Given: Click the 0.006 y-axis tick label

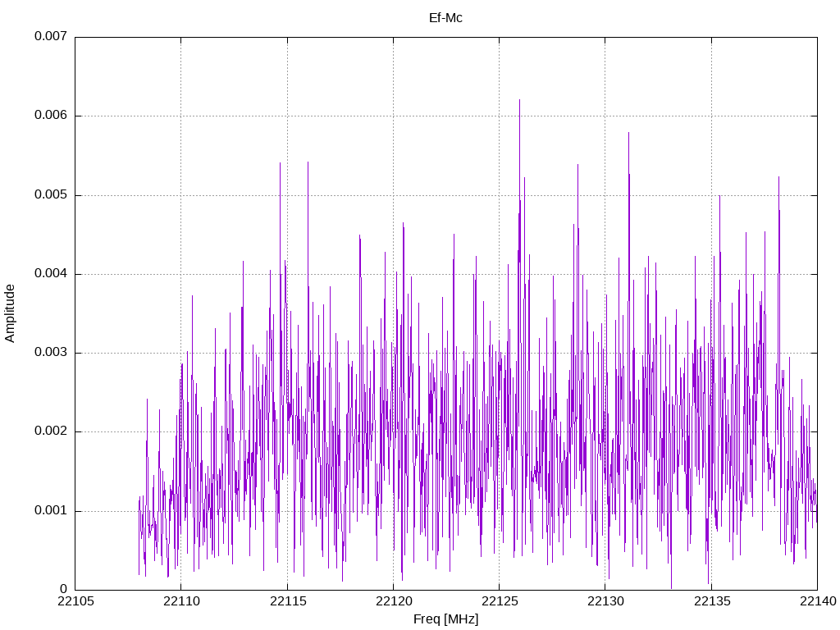Looking at the screenshot, I should pyautogui.click(x=51, y=115).
